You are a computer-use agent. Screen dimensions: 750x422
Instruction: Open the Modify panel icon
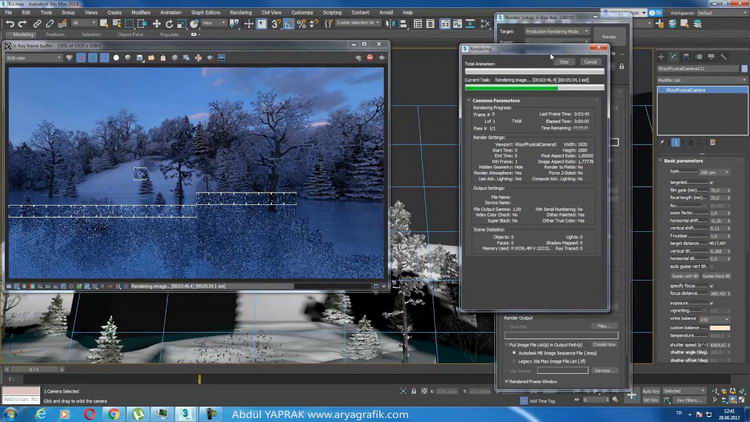[x=675, y=56]
